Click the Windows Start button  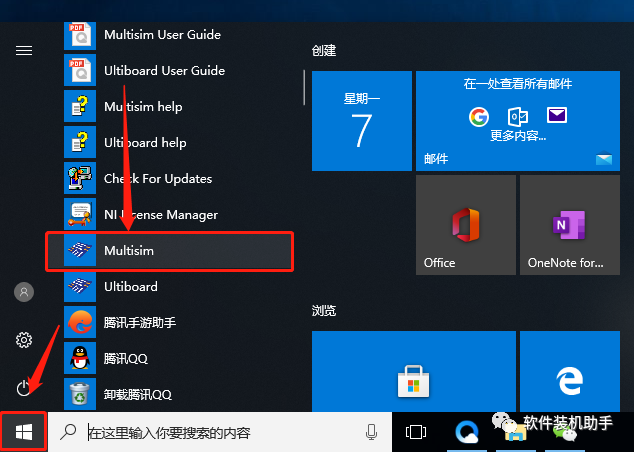click(24, 432)
